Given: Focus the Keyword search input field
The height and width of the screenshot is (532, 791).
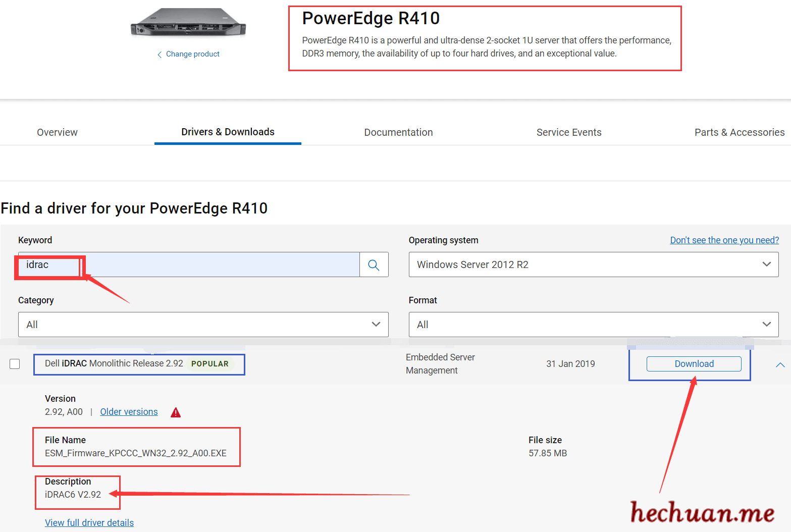Looking at the screenshot, I should pos(202,265).
